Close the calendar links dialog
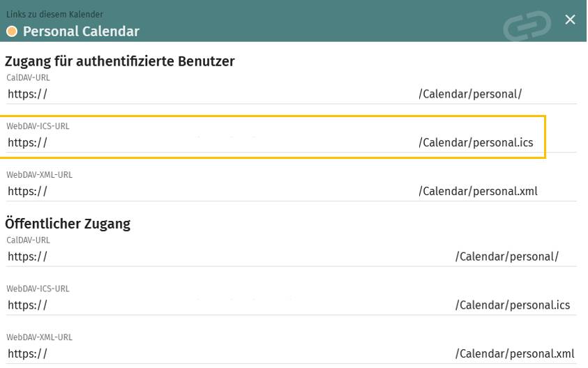This screenshot has width=588, height=368. coord(570,20)
